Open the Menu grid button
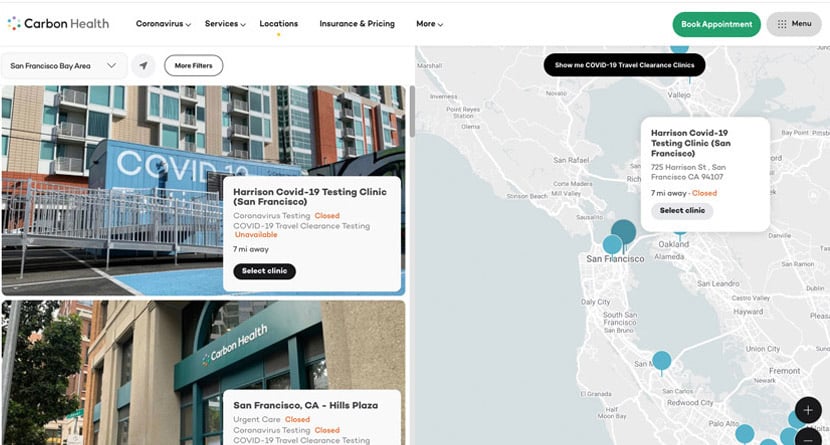 794,24
